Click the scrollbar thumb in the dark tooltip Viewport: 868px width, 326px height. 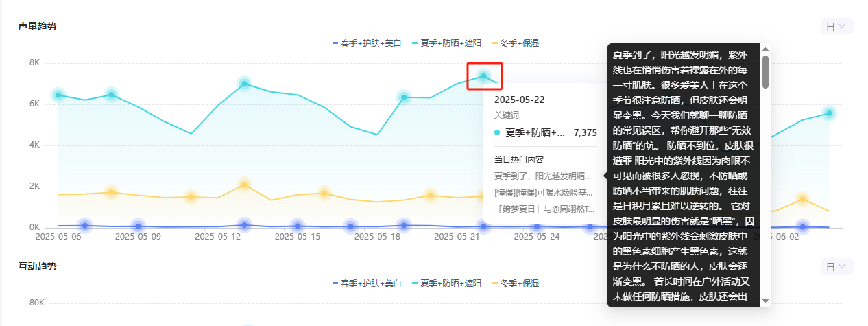(765, 72)
